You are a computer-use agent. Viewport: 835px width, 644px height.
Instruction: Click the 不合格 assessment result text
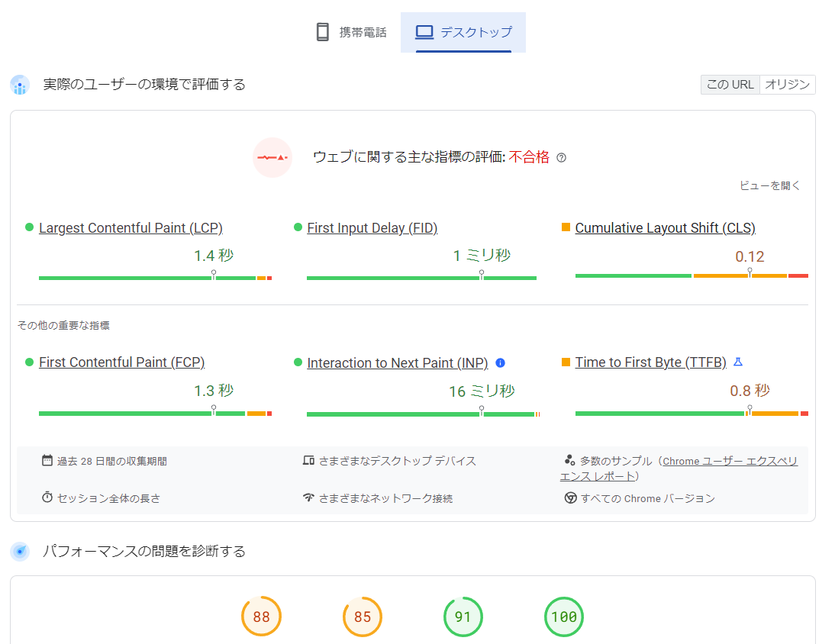[x=529, y=157]
